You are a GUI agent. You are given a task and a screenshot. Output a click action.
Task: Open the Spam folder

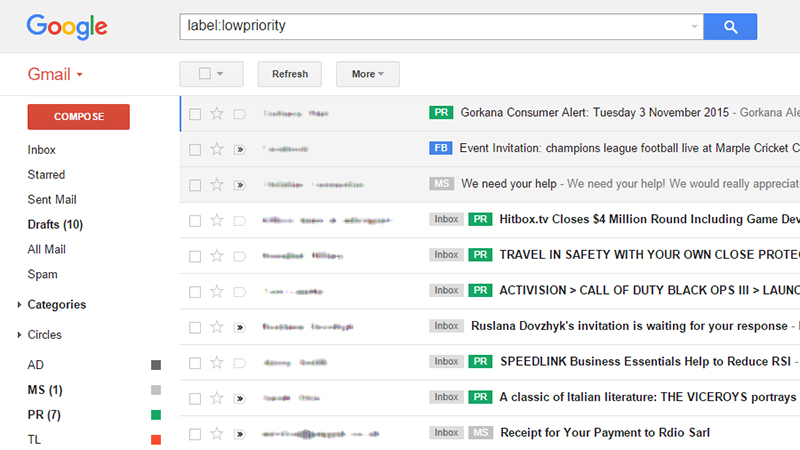(42, 274)
